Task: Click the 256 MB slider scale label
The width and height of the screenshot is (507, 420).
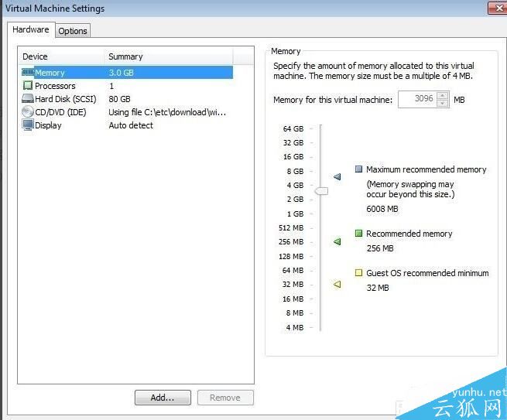Action: click(291, 241)
